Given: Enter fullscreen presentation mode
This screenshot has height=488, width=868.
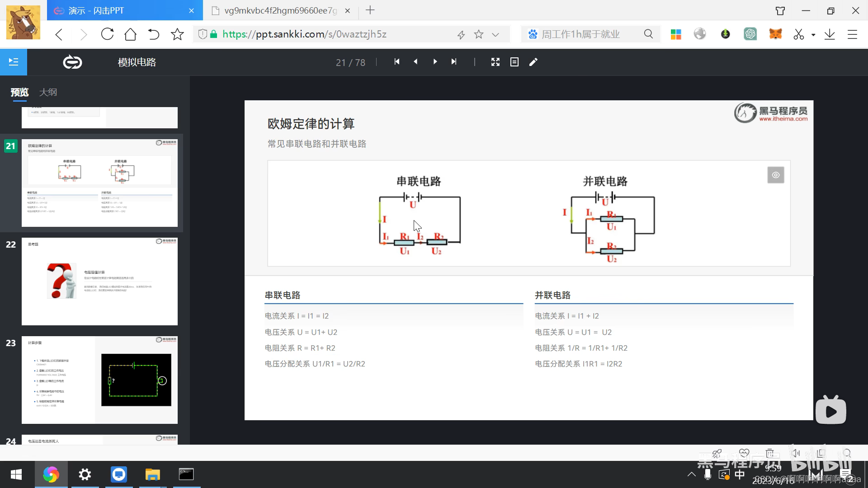Looking at the screenshot, I should [x=495, y=62].
